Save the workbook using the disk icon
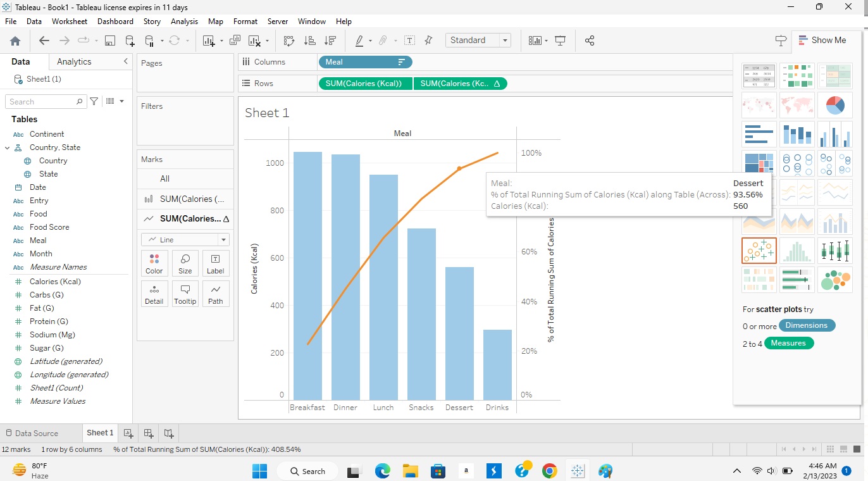The height and width of the screenshot is (481, 868). pyautogui.click(x=109, y=41)
